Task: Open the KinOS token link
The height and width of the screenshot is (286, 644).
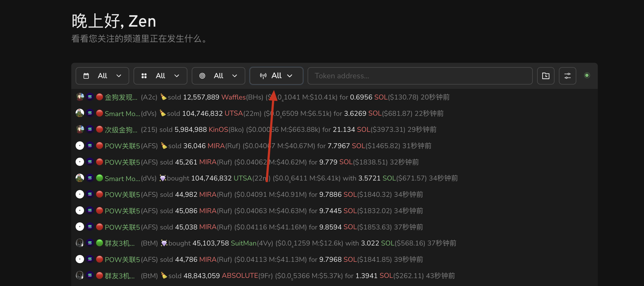Action: click(x=218, y=129)
